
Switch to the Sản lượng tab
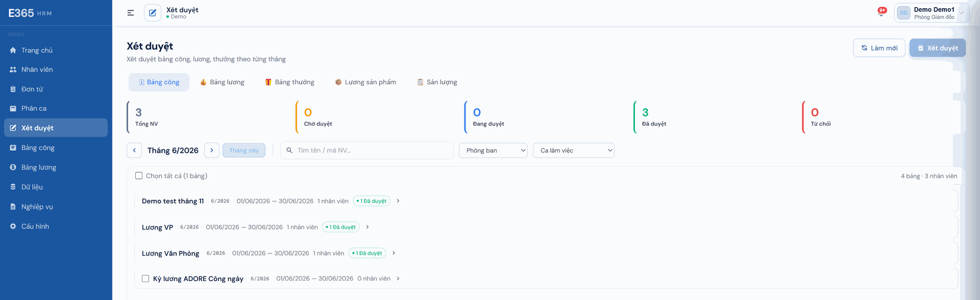tap(437, 82)
